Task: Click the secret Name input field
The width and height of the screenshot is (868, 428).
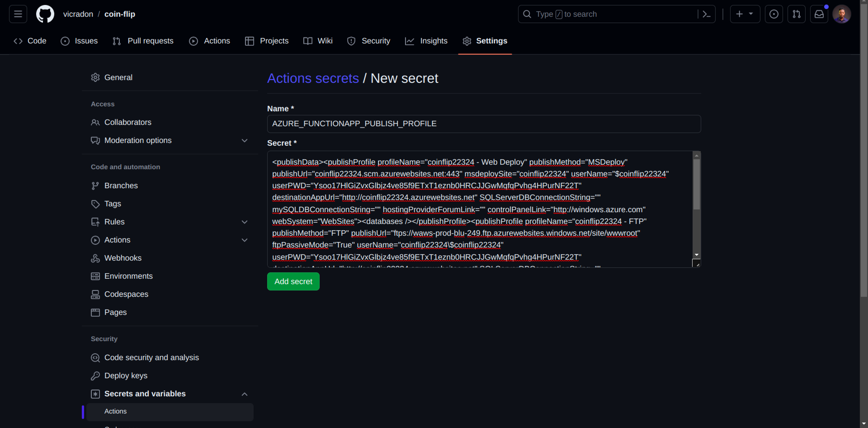Action: tap(484, 124)
